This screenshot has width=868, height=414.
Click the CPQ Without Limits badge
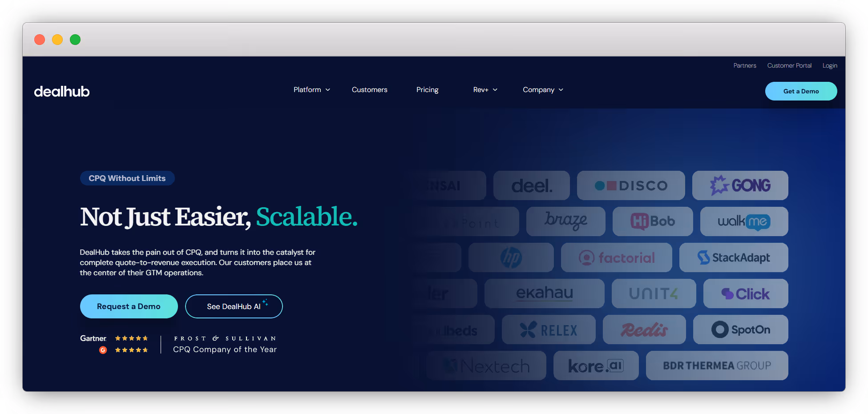click(x=127, y=178)
